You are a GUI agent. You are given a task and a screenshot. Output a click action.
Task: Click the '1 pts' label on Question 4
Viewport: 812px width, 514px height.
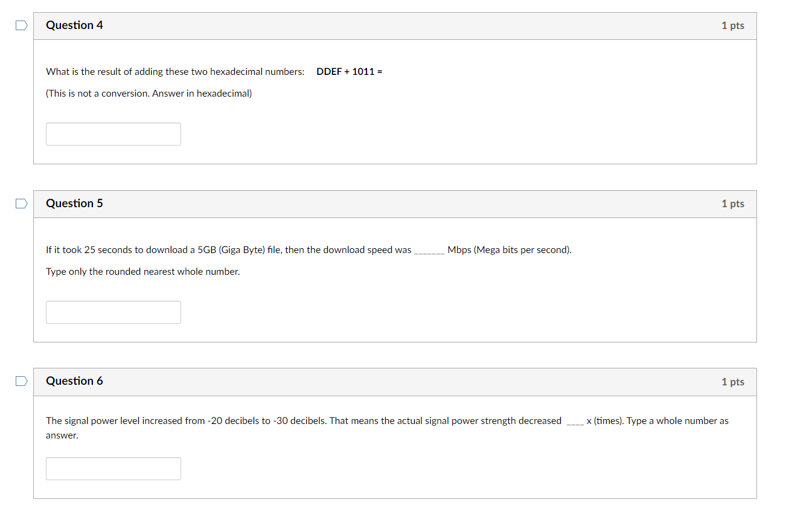733,25
